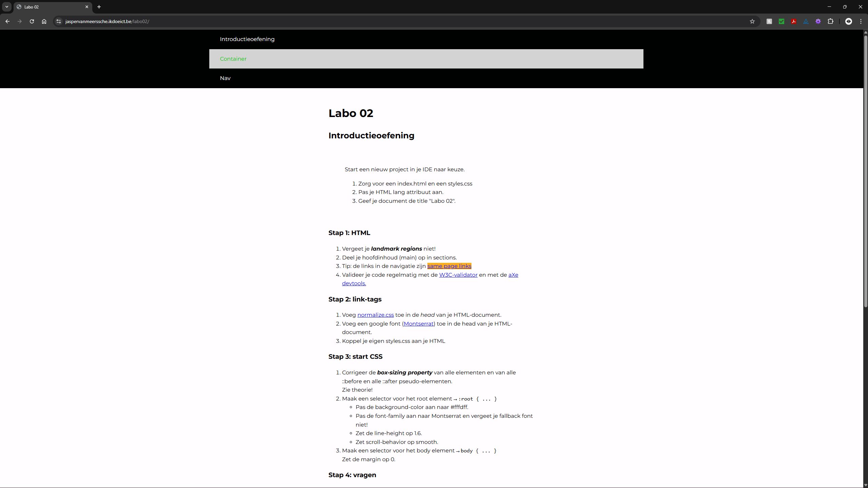Open the purple gear extension
The height and width of the screenshot is (488, 868).
point(818,21)
